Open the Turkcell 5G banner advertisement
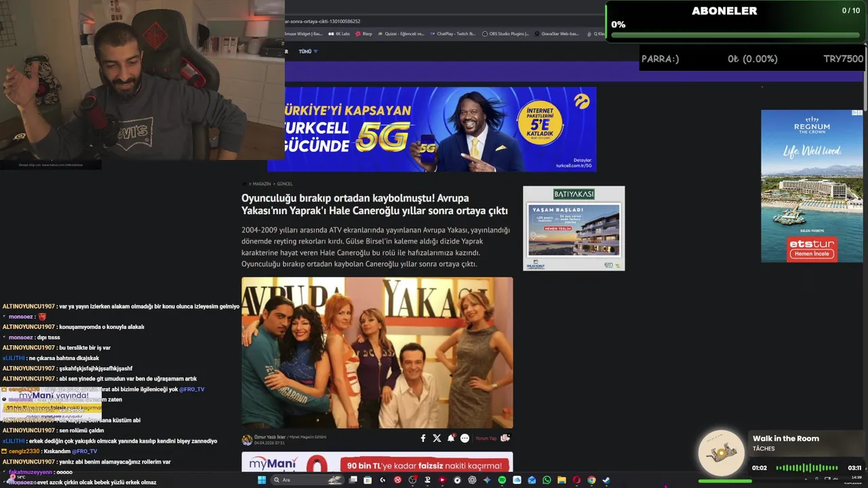Image resolution: width=868 pixels, height=488 pixels. pyautogui.click(x=431, y=129)
